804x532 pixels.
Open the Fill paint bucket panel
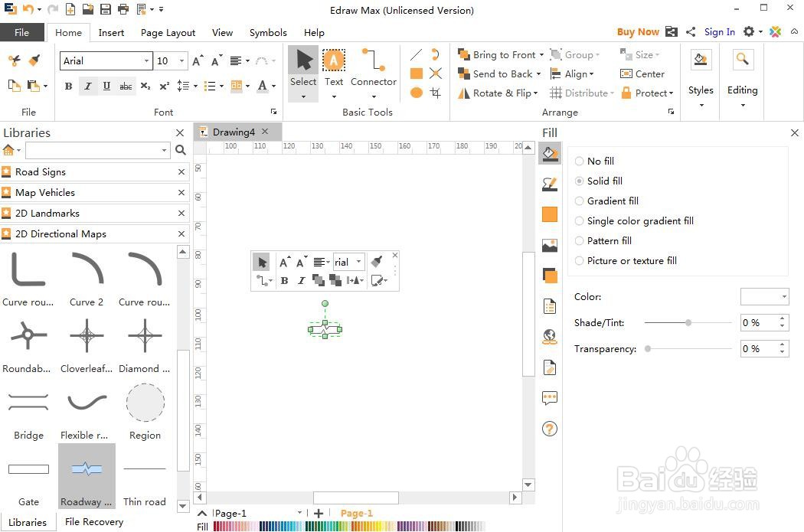(550, 154)
